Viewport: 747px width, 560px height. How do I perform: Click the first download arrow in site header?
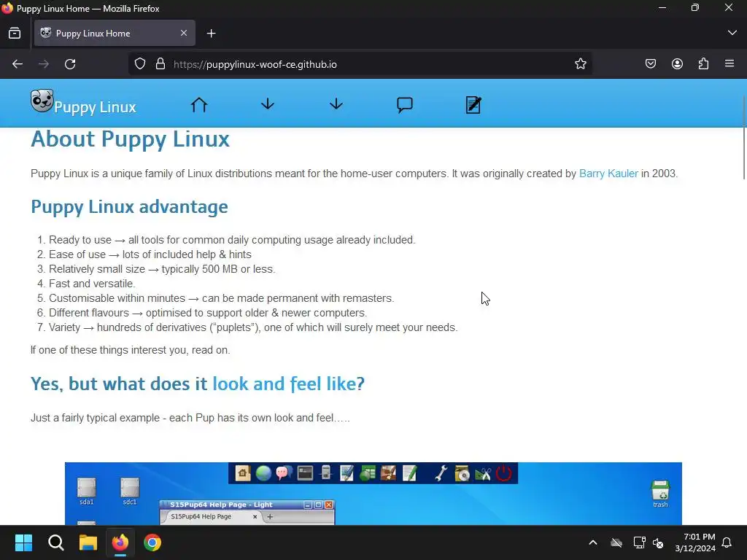(x=268, y=104)
